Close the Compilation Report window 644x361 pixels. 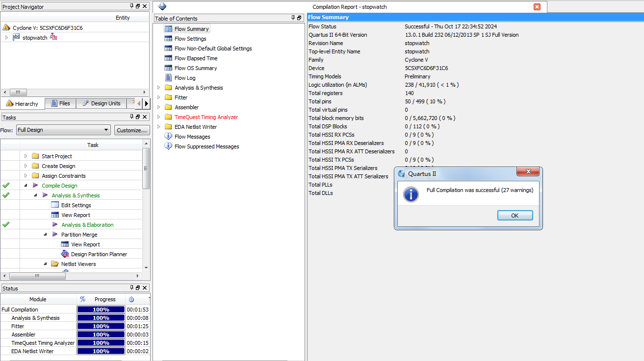coord(537,7)
